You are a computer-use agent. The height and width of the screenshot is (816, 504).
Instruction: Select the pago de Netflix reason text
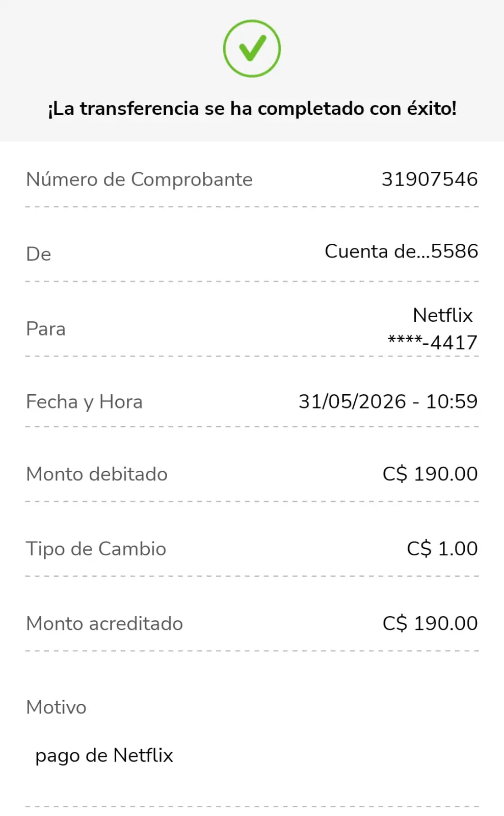(104, 755)
